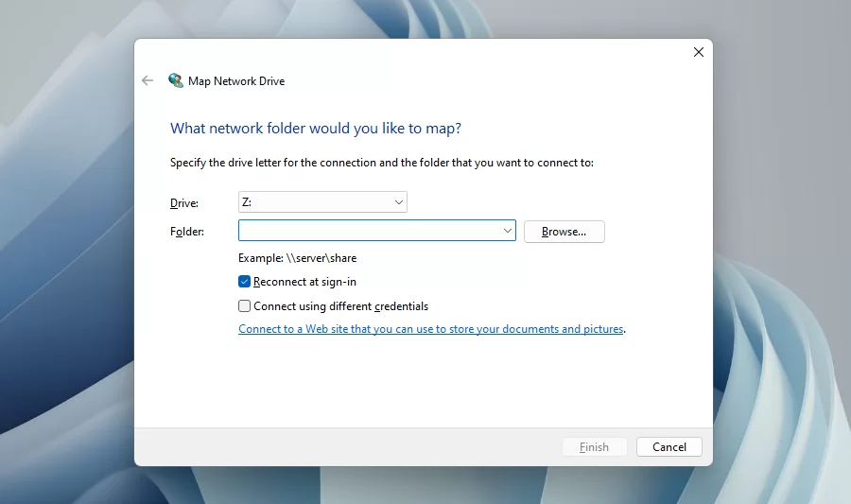Close the Map Network Drive dialog
Screen dimensions: 851x504
coord(699,52)
